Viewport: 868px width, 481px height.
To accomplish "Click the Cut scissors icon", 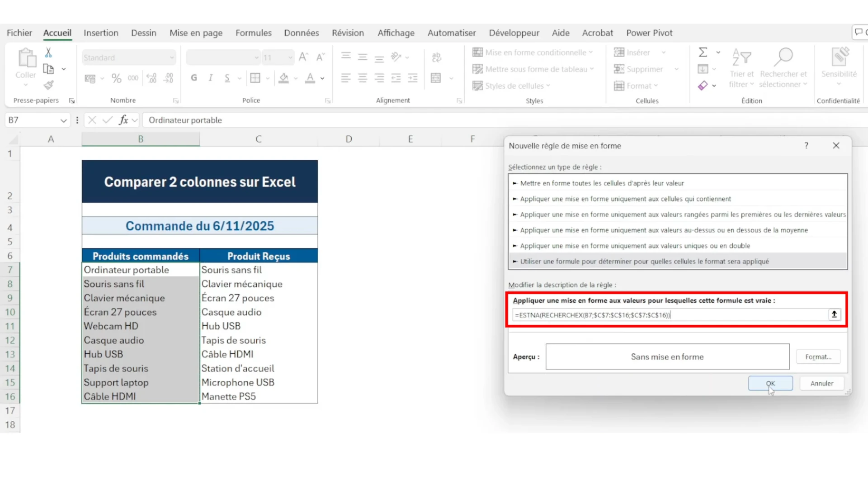I will coord(48,53).
